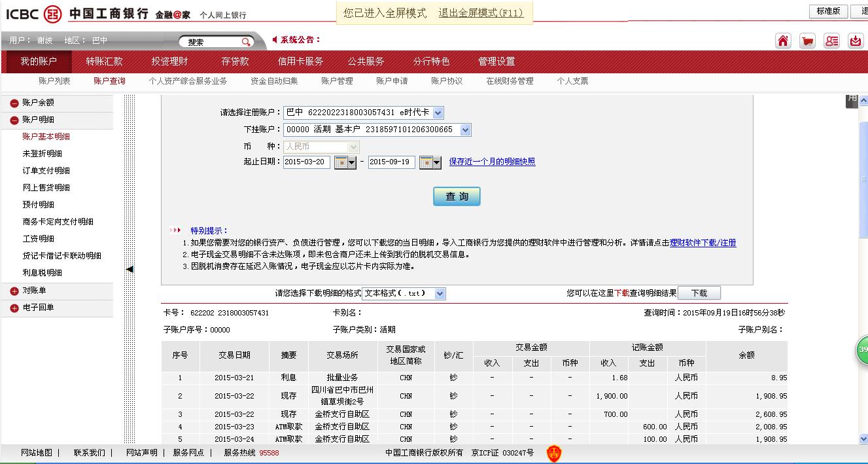Open calendar picker for start date
This screenshot has height=464, width=868.
coord(345,162)
